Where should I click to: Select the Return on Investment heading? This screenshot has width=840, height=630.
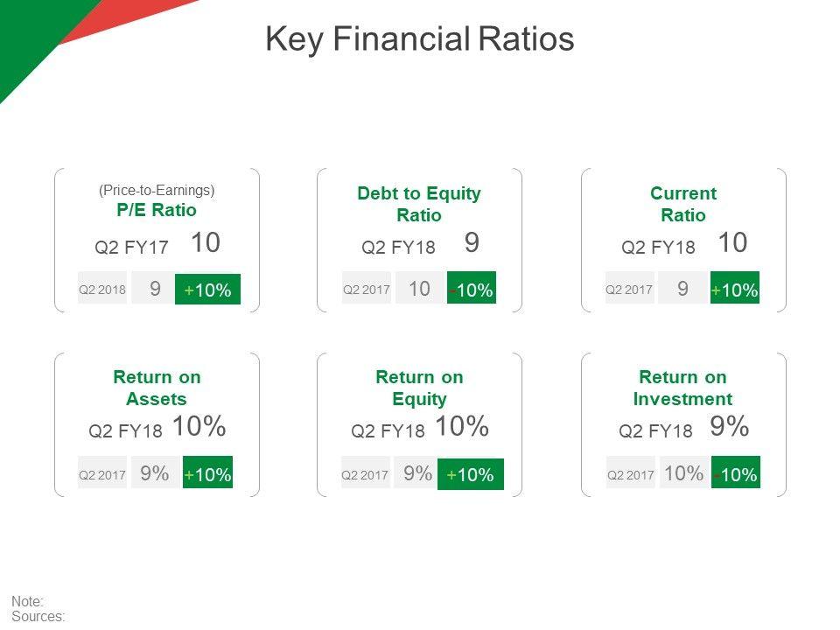[x=682, y=388]
